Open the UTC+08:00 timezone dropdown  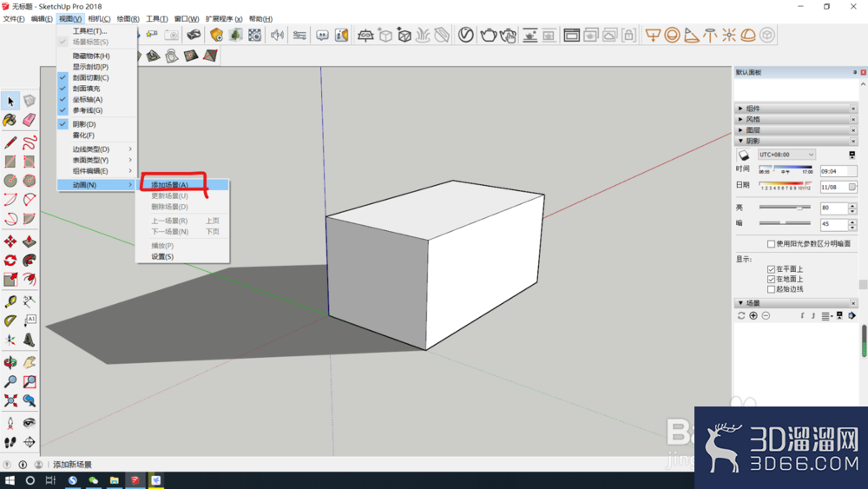coord(786,155)
